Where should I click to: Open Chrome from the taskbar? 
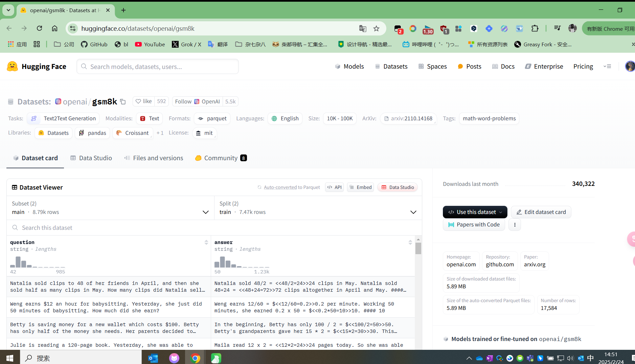[195, 358]
